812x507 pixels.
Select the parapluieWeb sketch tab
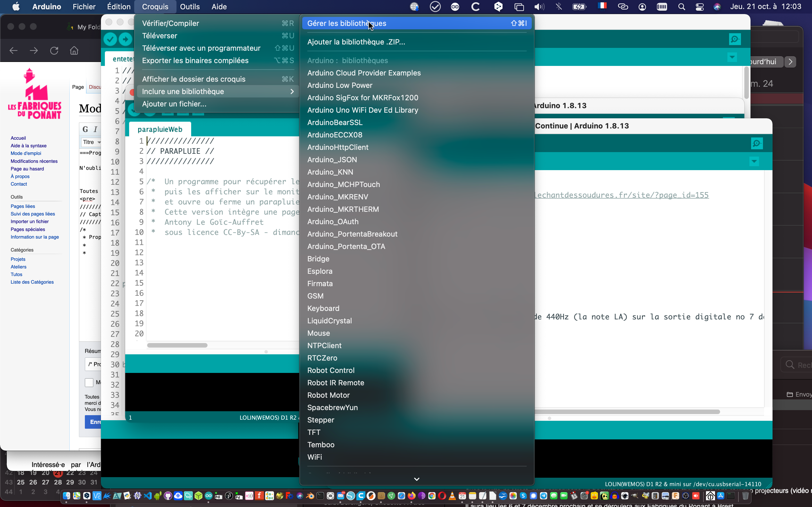click(x=160, y=130)
